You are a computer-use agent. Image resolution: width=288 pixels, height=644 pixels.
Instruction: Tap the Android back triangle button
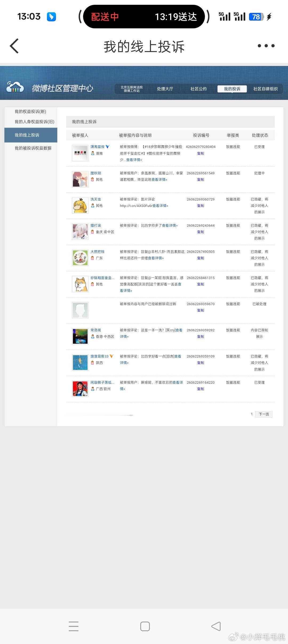216,626
